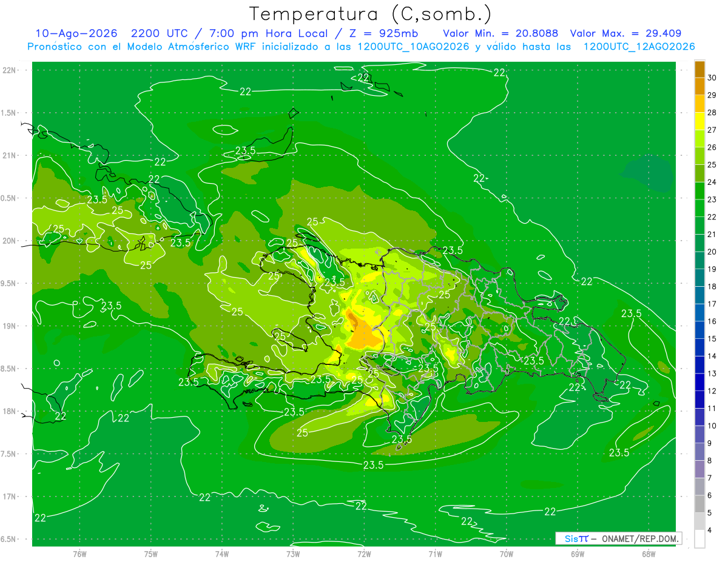728x562 pixels.
Task: Click the gray legend swatch between 5 and 6
Action: [699, 504]
